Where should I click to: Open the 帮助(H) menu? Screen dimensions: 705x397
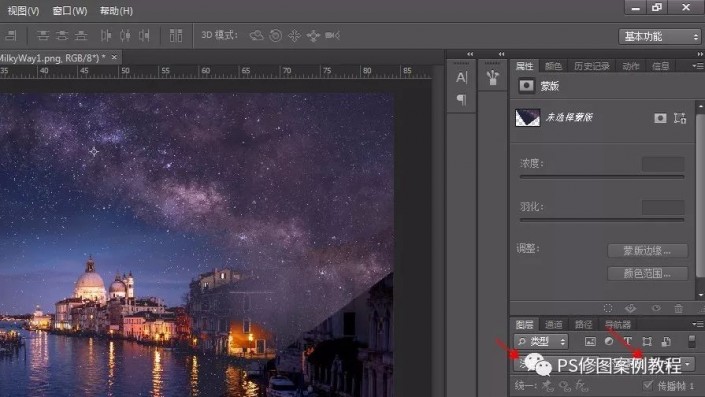(116, 10)
